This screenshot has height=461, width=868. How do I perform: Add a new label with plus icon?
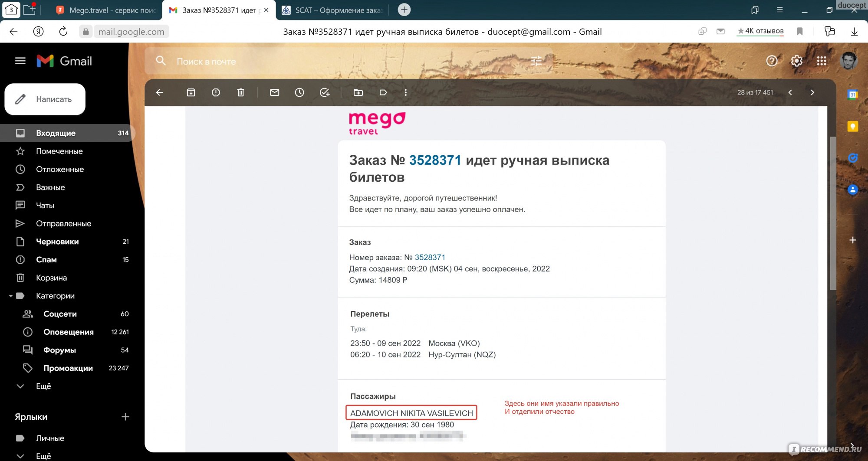125,417
